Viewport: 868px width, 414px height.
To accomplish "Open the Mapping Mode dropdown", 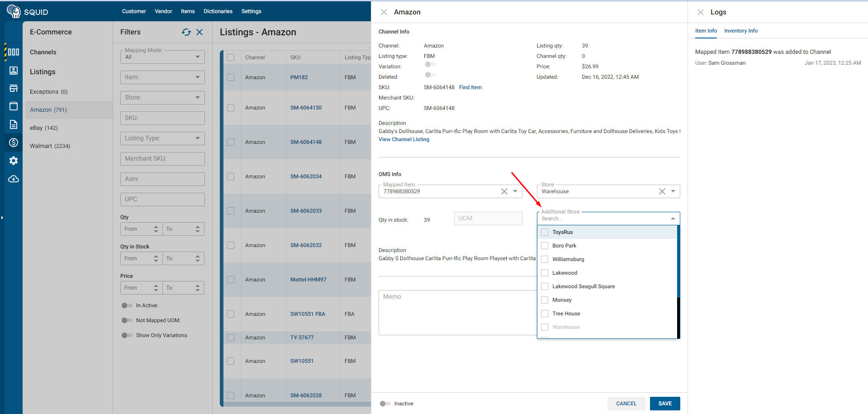I will [162, 57].
